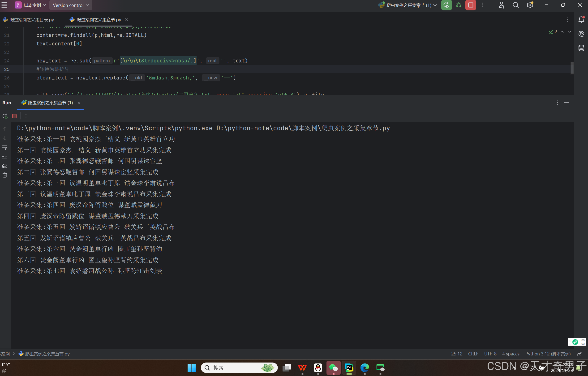Open Search Everywhere magnifier icon
The image size is (588, 376).
[516, 5]
